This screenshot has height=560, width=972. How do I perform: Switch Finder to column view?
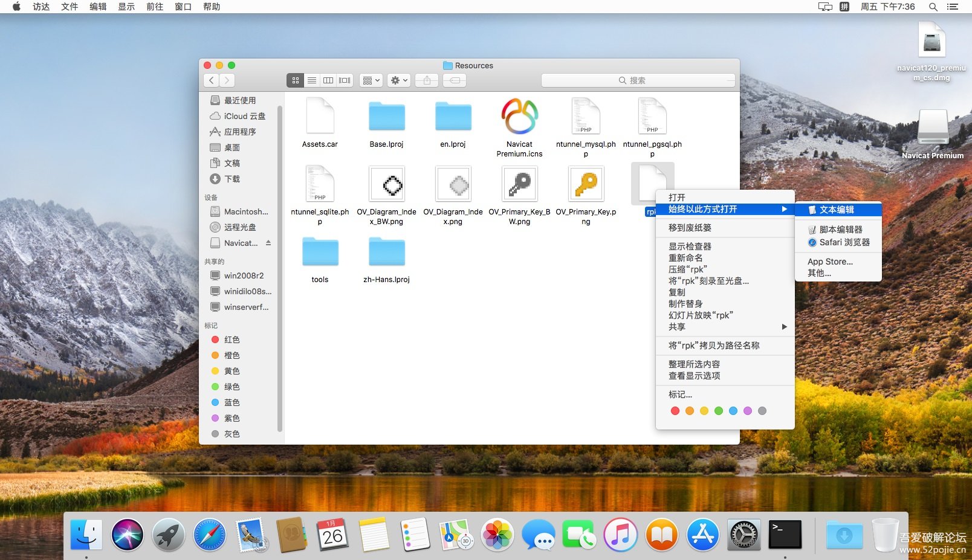pos(328,80)
